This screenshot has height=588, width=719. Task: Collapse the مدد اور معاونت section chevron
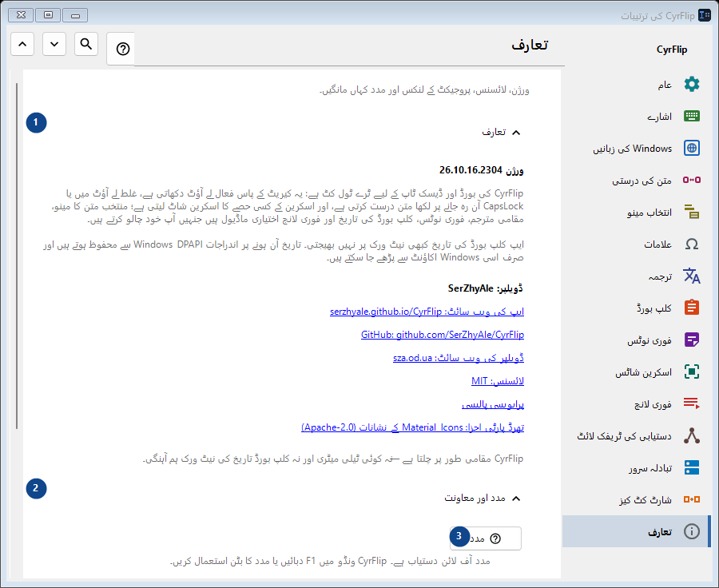516,499
